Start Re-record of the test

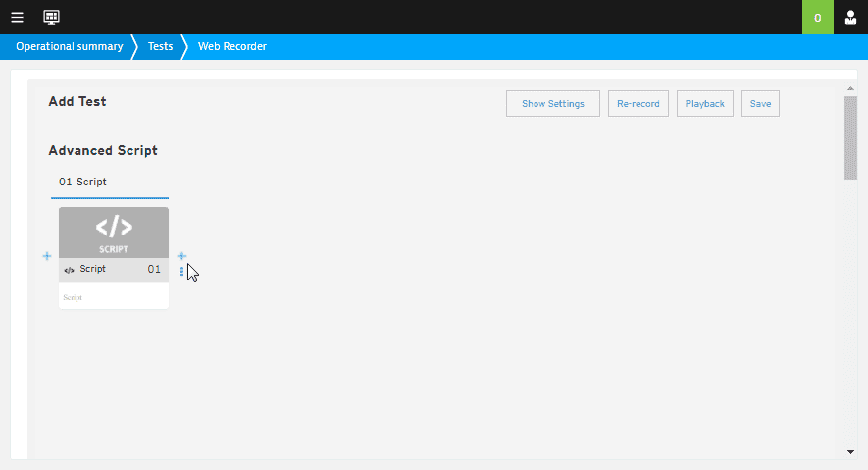[x=638, y=104]
